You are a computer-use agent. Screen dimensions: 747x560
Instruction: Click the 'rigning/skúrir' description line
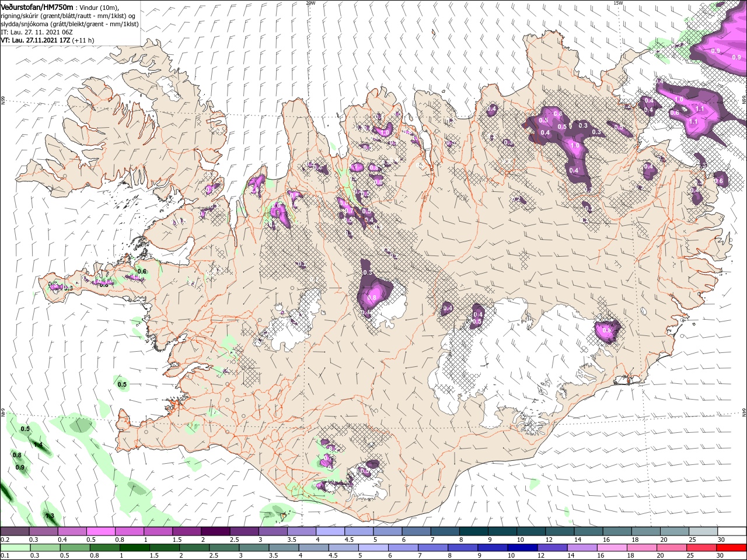pyautogui.click(x=68, y=15)
